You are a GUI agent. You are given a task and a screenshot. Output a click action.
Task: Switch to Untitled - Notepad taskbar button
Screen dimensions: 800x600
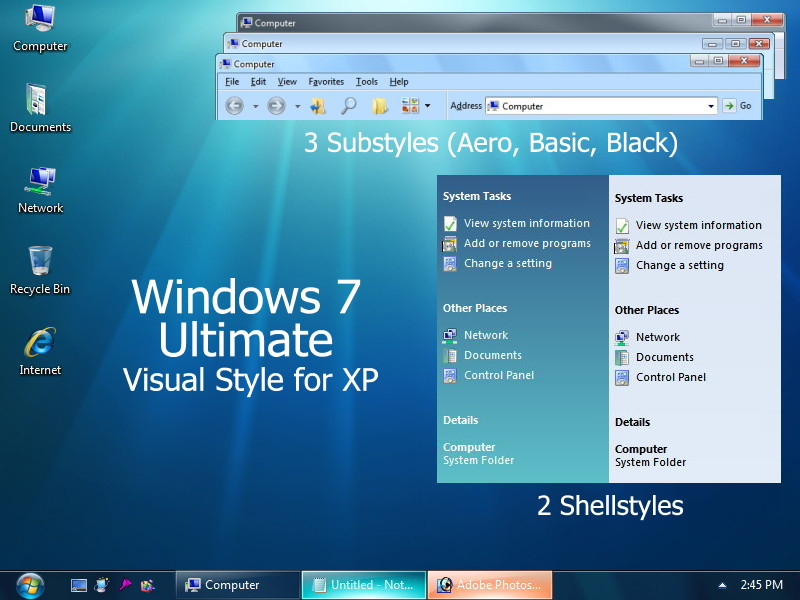click(x=364, y=585)
